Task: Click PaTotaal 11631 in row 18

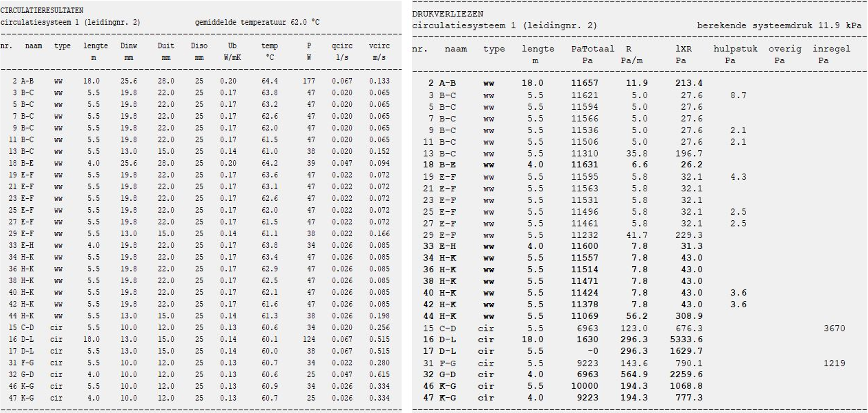Action: [x=584, y=165]
